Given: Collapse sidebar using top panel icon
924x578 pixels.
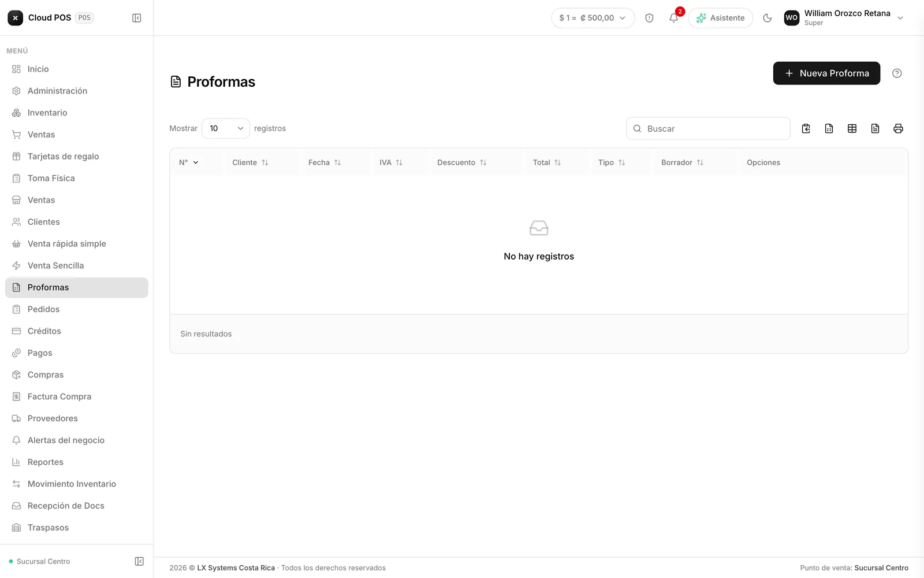Looking at the screenshot, I should click(x=137, y=18).
